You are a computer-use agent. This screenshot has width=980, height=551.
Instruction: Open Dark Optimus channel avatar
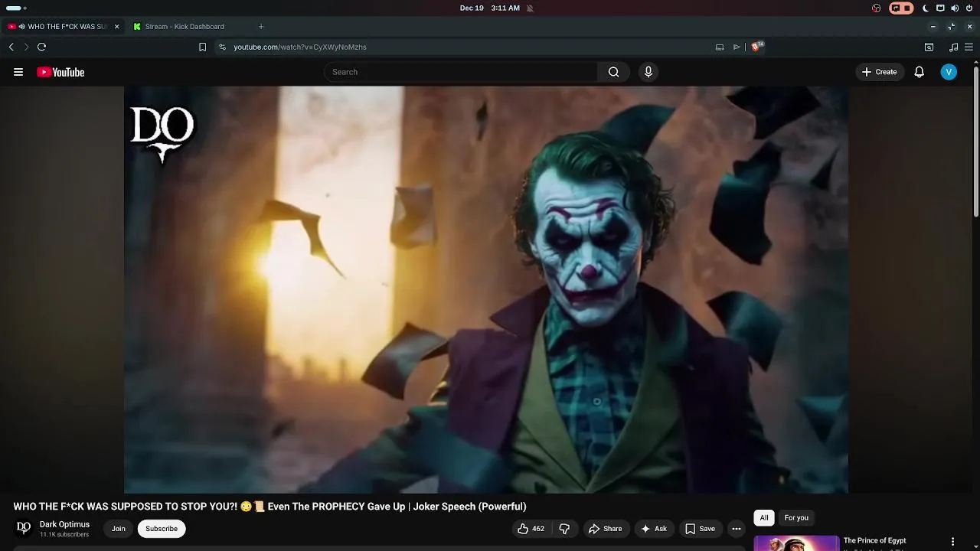(24, 528)
